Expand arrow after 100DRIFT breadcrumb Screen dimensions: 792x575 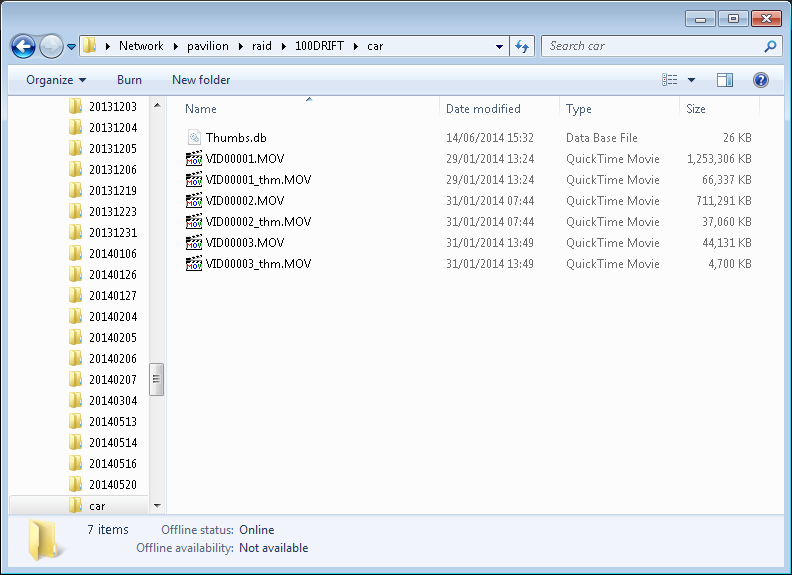[356, 46]
